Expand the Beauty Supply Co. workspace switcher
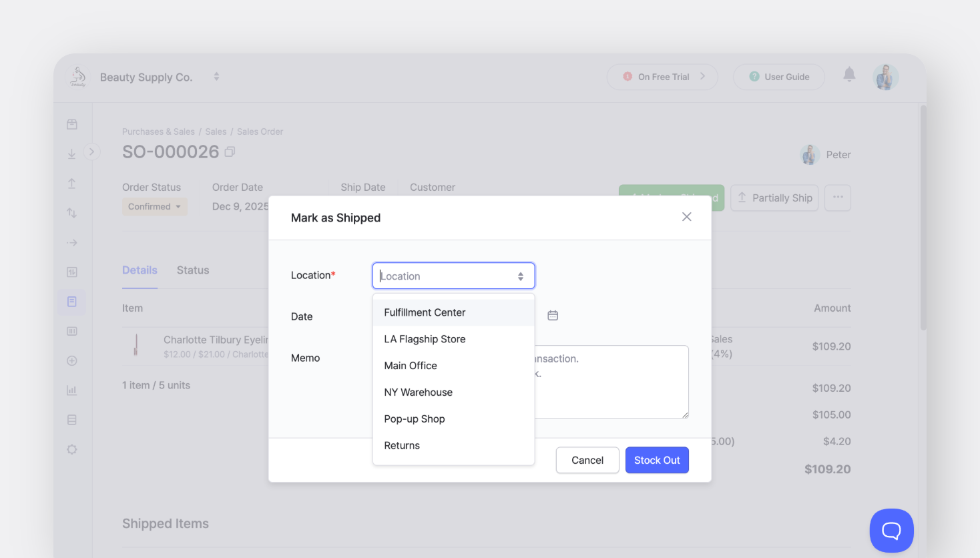The height and width of the screenshot is (558, 980). tap(216, 77)
